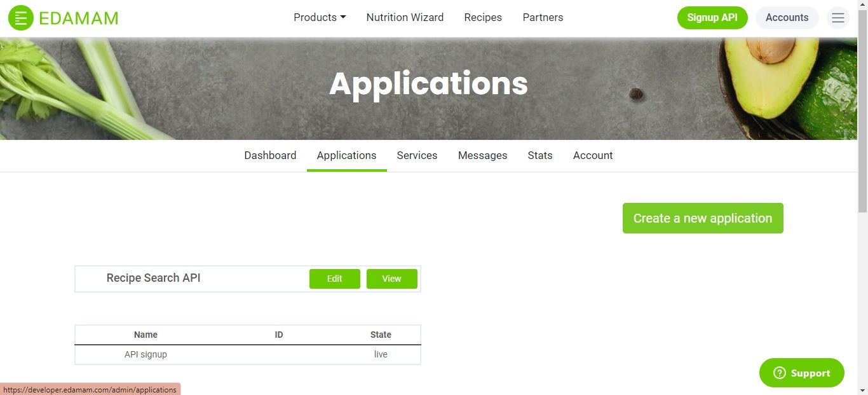Edit the Recipe Search API application
Viewport: 868px width, 395px height.
click(335, 279)
